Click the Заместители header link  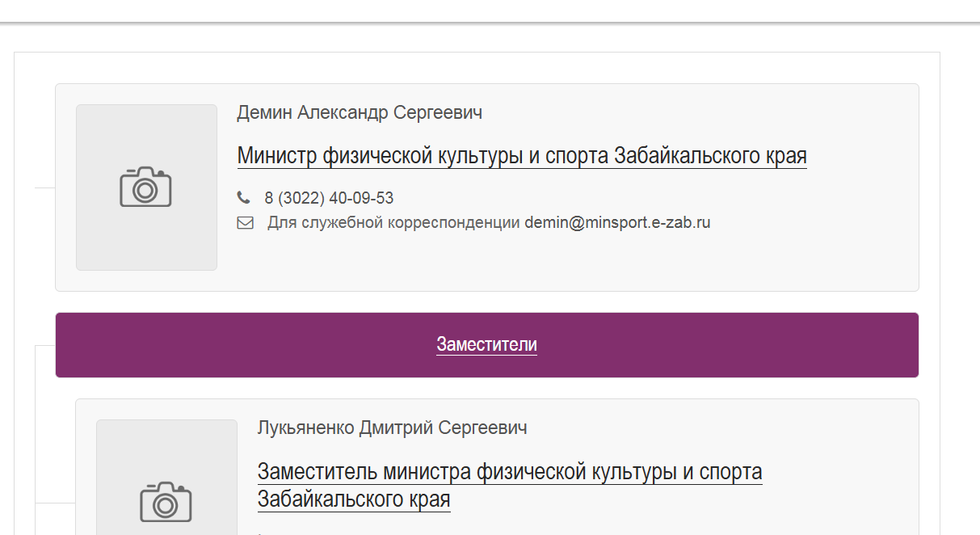tap(486, 344)
